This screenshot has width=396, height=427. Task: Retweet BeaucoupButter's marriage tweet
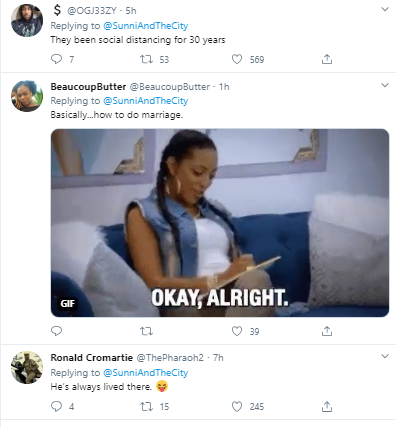pyautogui.click(x=146, y=331)
